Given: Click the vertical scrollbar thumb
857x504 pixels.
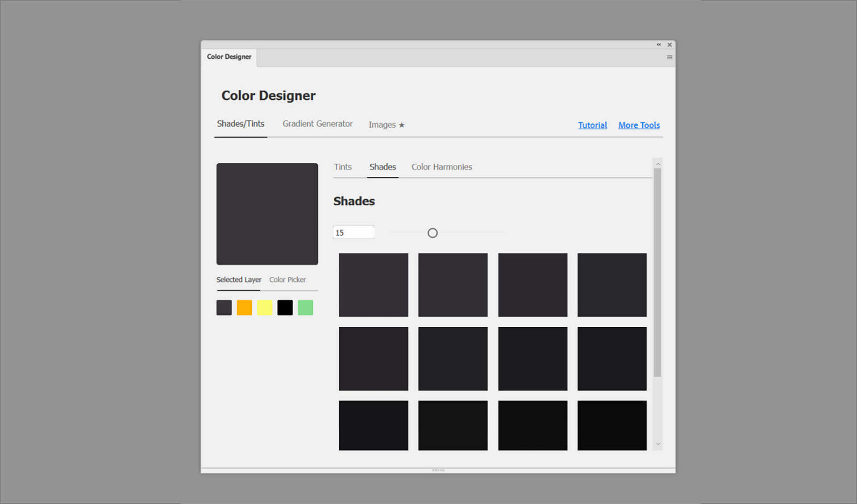Looking at the screenshot, I should [657, 272].
